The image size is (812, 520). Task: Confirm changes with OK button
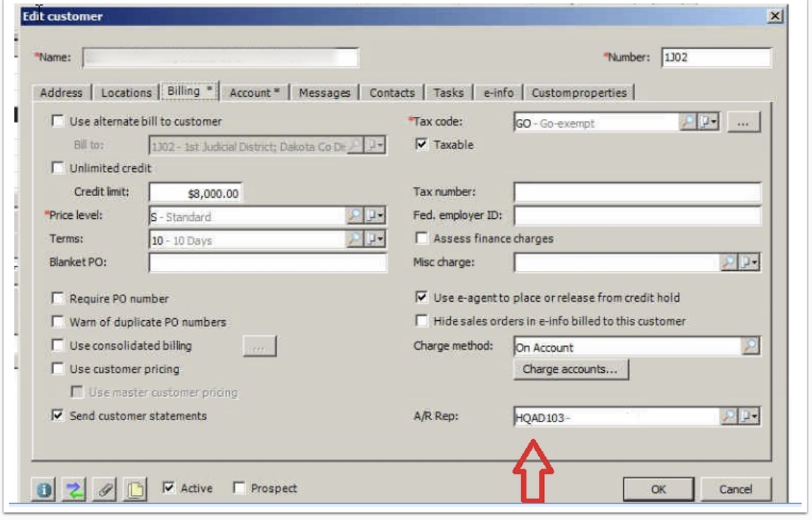(659, 489)
